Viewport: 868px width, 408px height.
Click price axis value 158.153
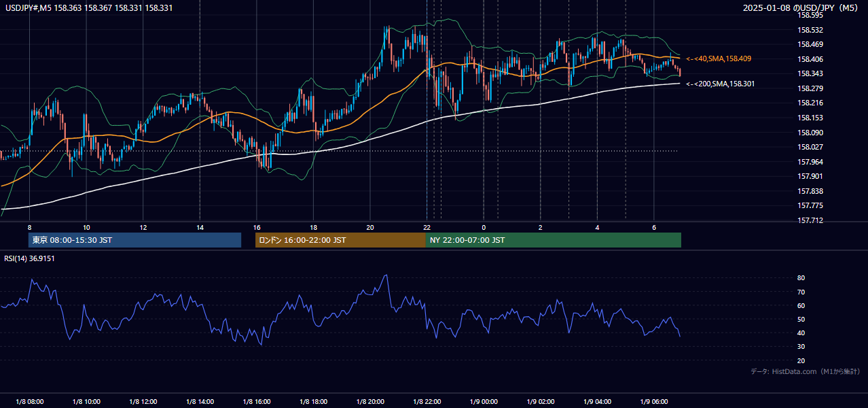pyautogui.click(x=810, y=118)
